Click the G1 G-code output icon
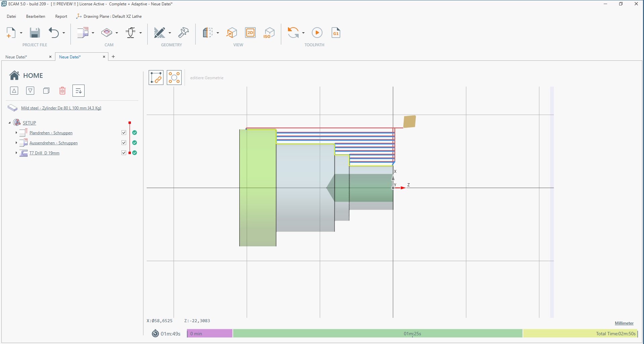Image resolution: width=644 pixels, height=344 pixels. (336, 33)
